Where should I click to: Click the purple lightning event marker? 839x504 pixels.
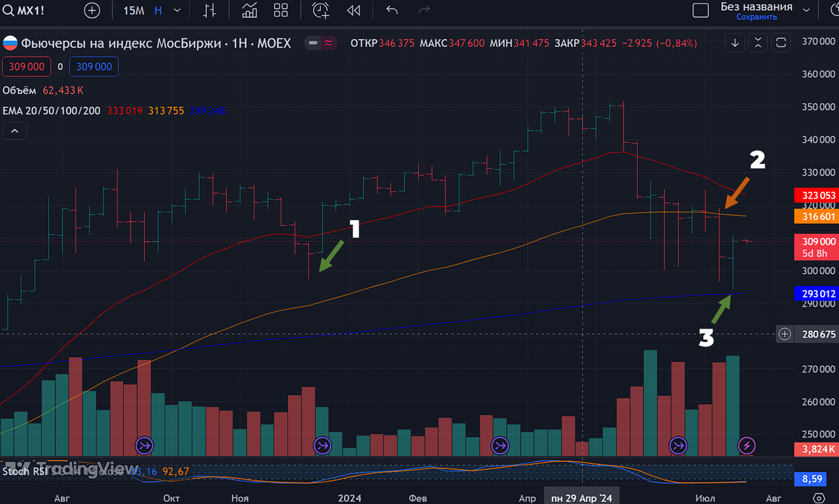747,445
